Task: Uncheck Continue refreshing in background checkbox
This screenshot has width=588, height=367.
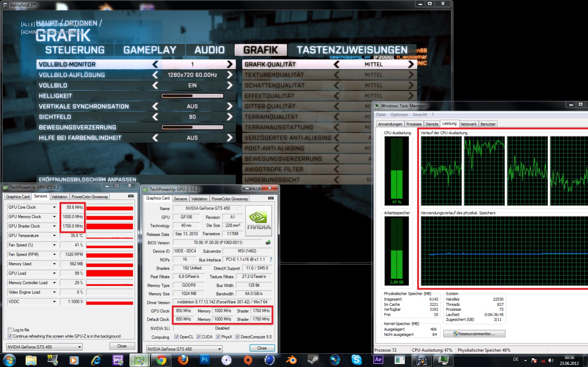Action: [10, 336]
